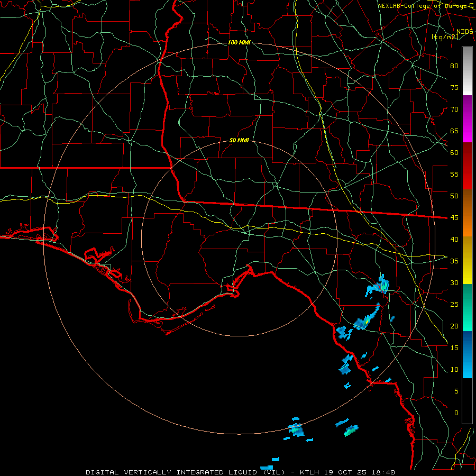Click the NIDS label above the color scale
Image resolution: width=476 pixels, height=476 pixels.
[x=464, y=32]
